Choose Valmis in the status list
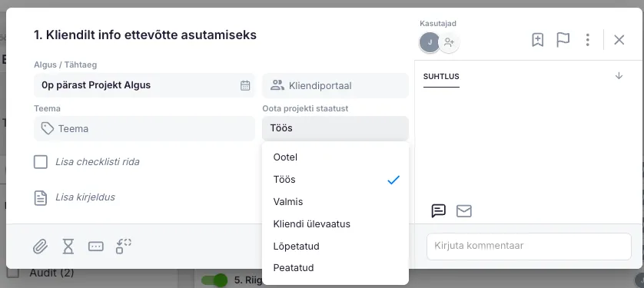This screenshot has height=288, width=644. 335,202
